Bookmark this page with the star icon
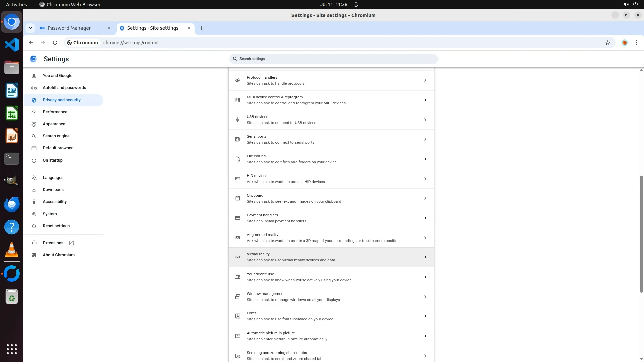The width and height of the screenshot is (644, 362). click(607, 43)
